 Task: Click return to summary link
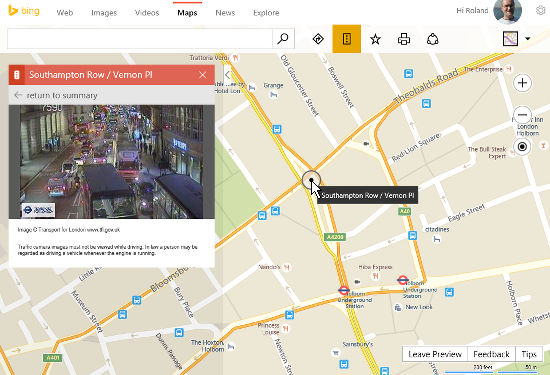[62, 95]
